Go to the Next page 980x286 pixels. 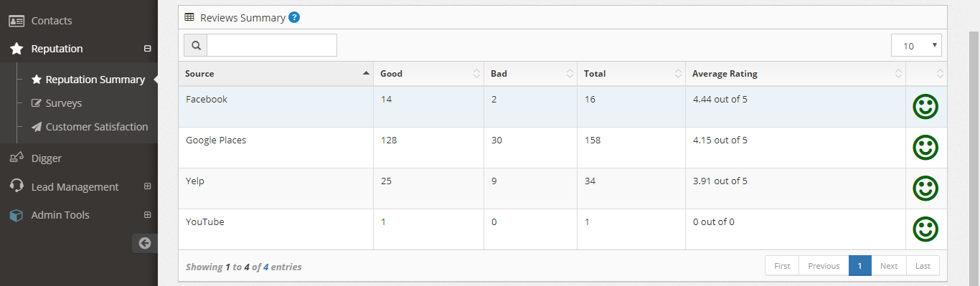[x=889, y=266]
